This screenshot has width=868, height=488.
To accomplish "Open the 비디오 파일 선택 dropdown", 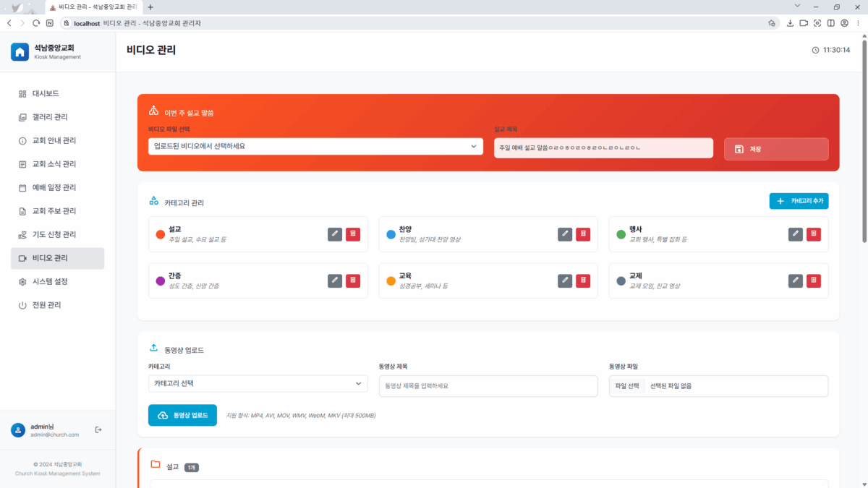I will (x=314, y=146).
